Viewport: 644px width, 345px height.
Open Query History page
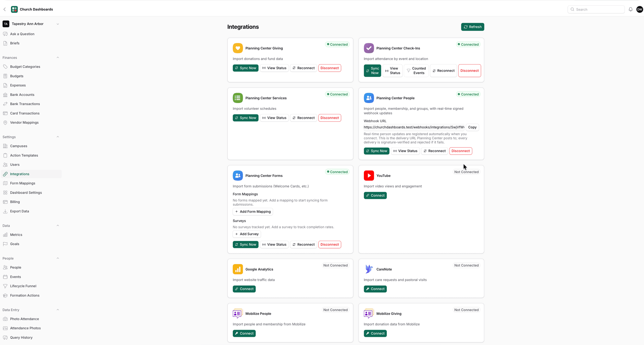coord(31,338)
